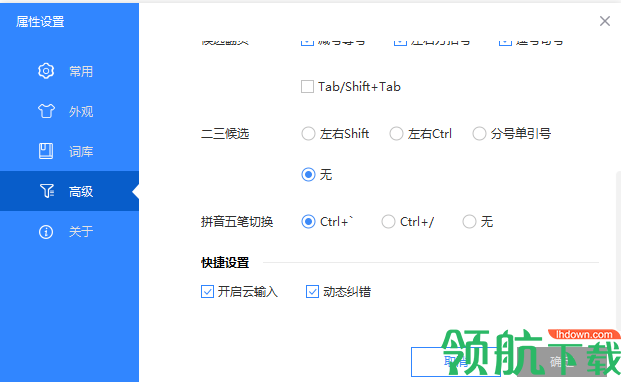Click the 确定 button
Image resolution: width=621 pixels, height=382 pixels.
click(x=562, y=362)
